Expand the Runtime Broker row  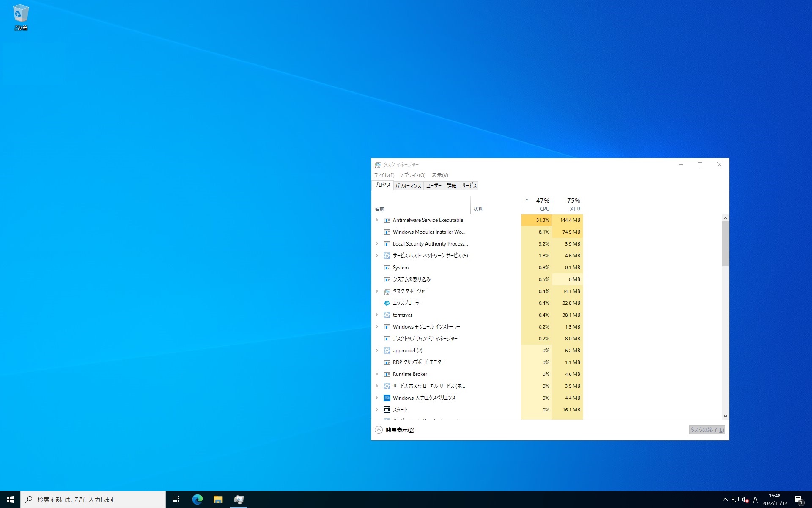tap(376, 374)
